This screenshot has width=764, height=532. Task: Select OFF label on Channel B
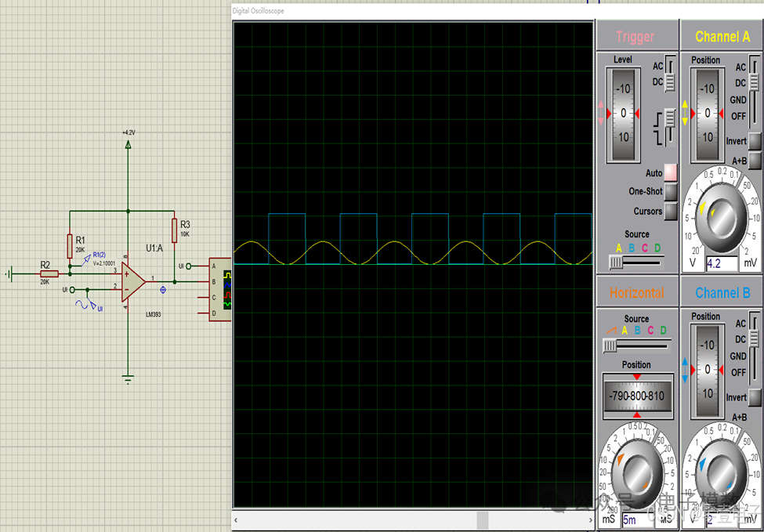739,373
